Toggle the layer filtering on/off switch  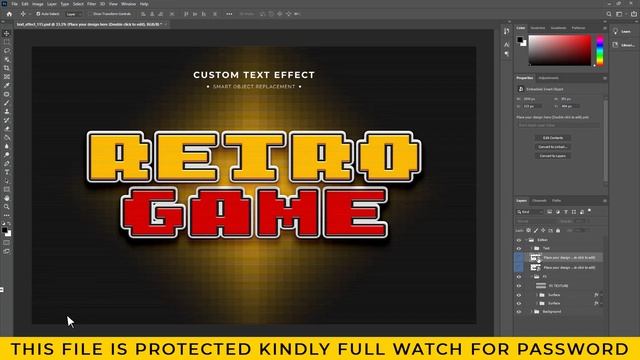pos(589,211)
